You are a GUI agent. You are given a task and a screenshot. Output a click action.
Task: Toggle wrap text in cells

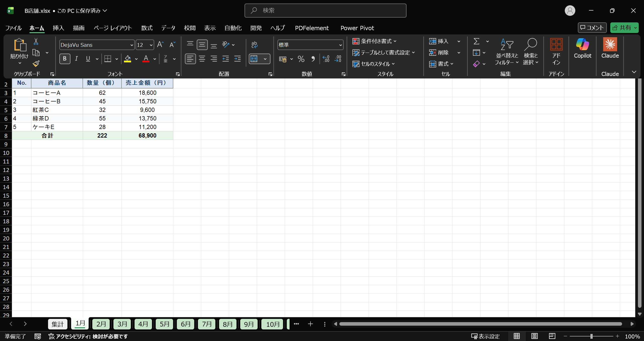tap(254, 45)
